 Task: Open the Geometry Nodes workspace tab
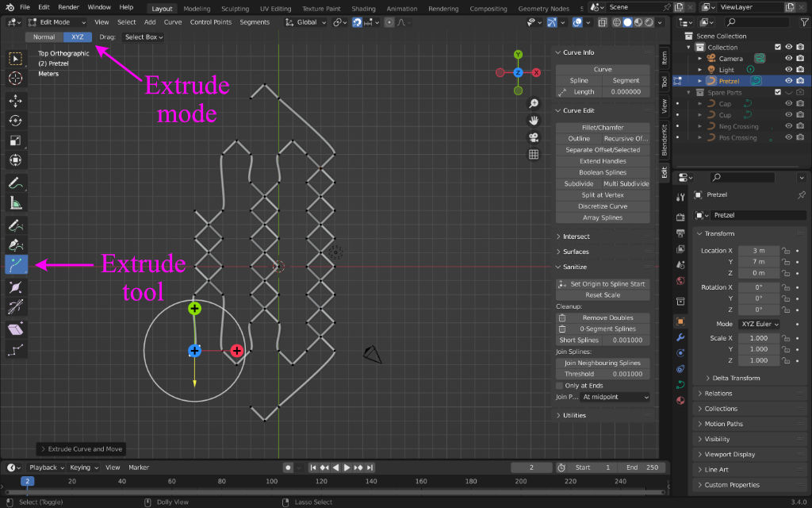[x=543, y=9]
